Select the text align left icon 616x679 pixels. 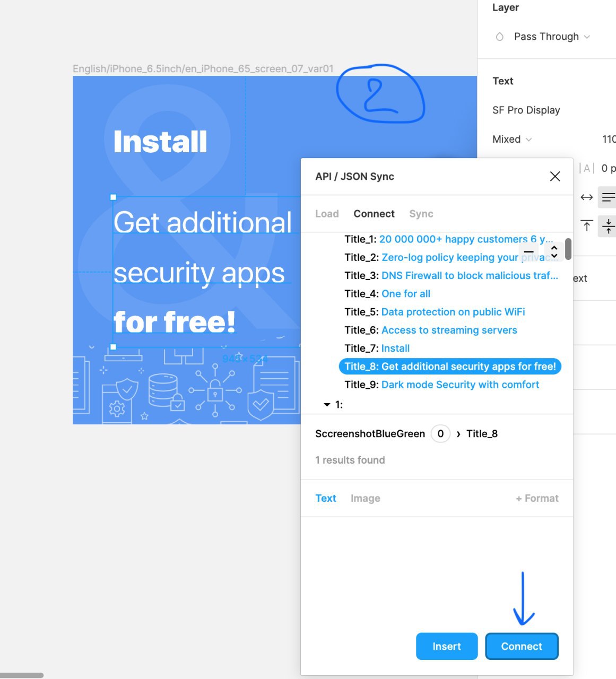pyautogui.click(x=608, y=197)
